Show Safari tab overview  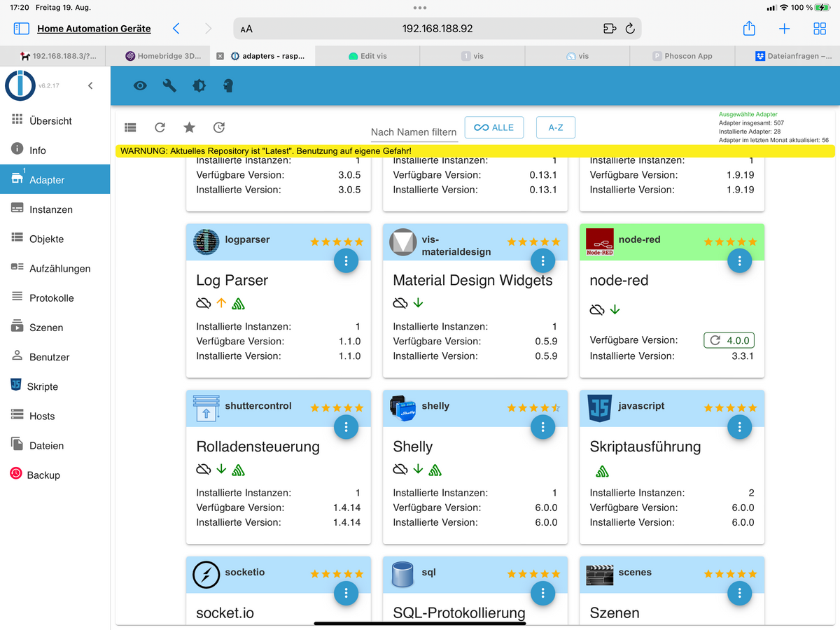[x=820, y=29]
